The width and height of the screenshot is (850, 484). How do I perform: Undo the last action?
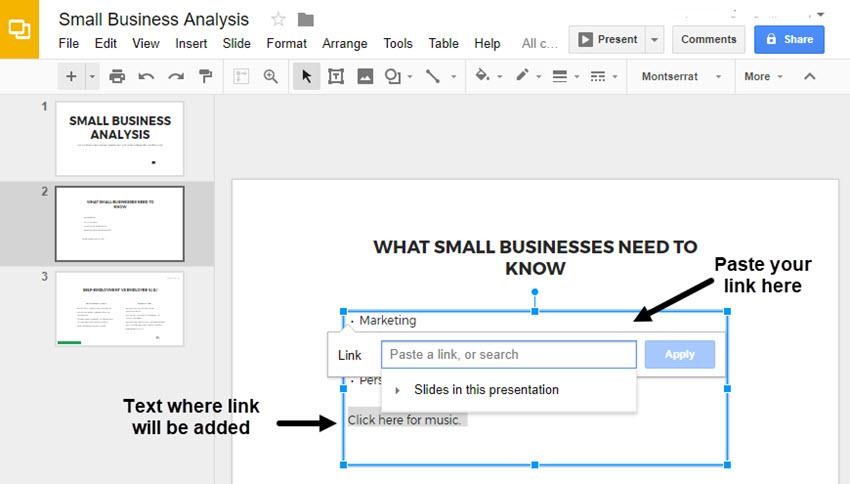pyautogui.click(x=146, y=76)
